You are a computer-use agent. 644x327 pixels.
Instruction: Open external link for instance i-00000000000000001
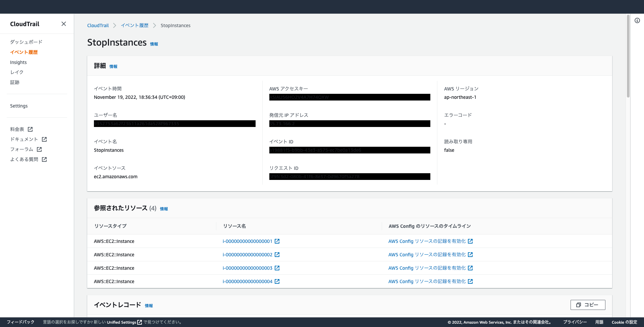click(277, 241)
